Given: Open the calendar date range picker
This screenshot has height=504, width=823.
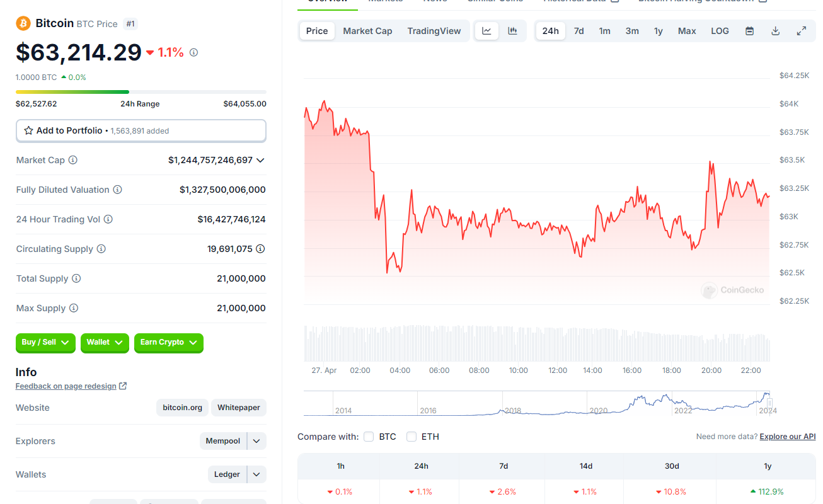Looking at the screenshot, I should [x=749, y=31].
